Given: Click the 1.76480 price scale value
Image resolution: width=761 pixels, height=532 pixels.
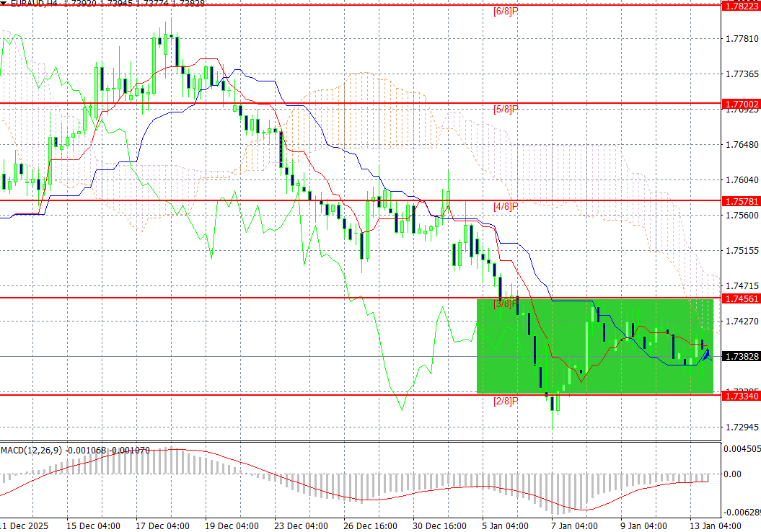Looking at the screenshot, I should (742, 144).
